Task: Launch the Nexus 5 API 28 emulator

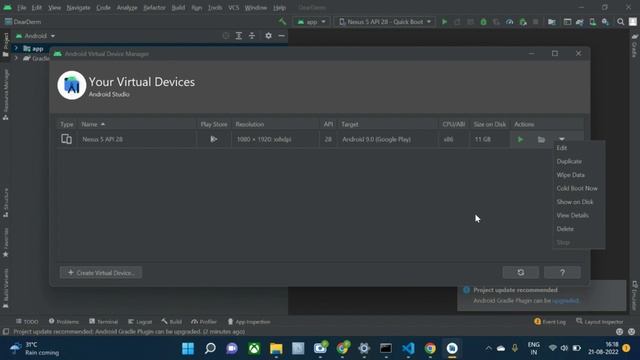Action: [x=520, y=140]
